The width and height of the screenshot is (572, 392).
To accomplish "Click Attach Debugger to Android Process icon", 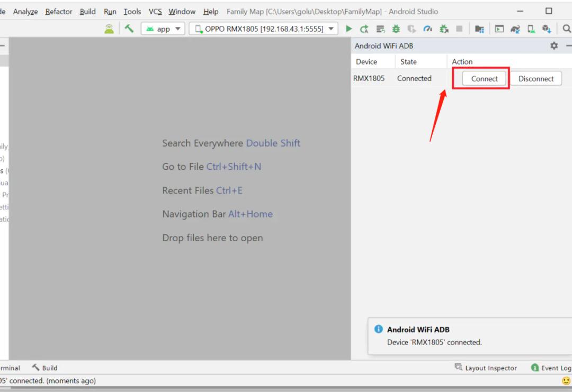I will coord(444,29).
